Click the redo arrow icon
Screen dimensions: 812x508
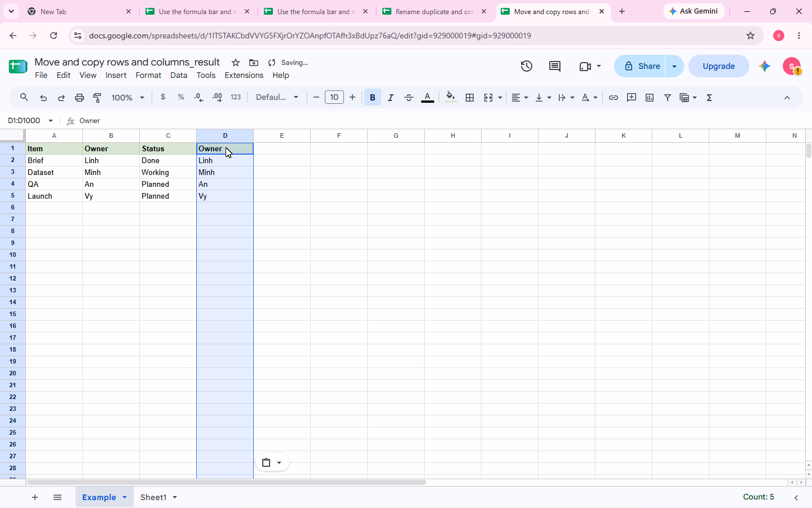point(61,98)
